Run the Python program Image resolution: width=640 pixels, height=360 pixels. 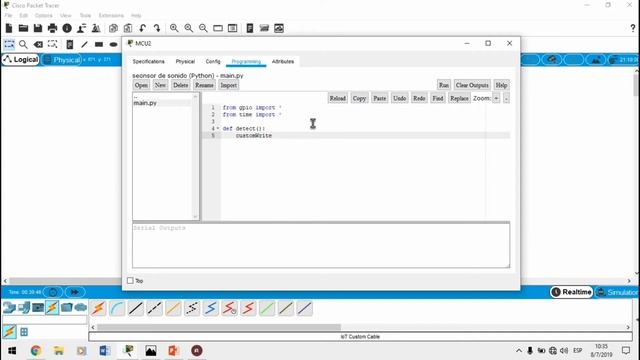444,85
